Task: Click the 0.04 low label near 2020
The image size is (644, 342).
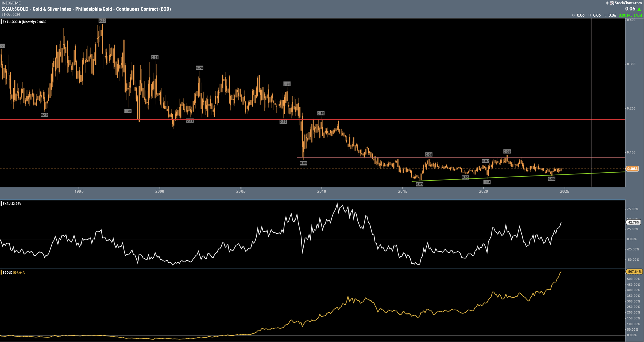Action: coord(487,182)
